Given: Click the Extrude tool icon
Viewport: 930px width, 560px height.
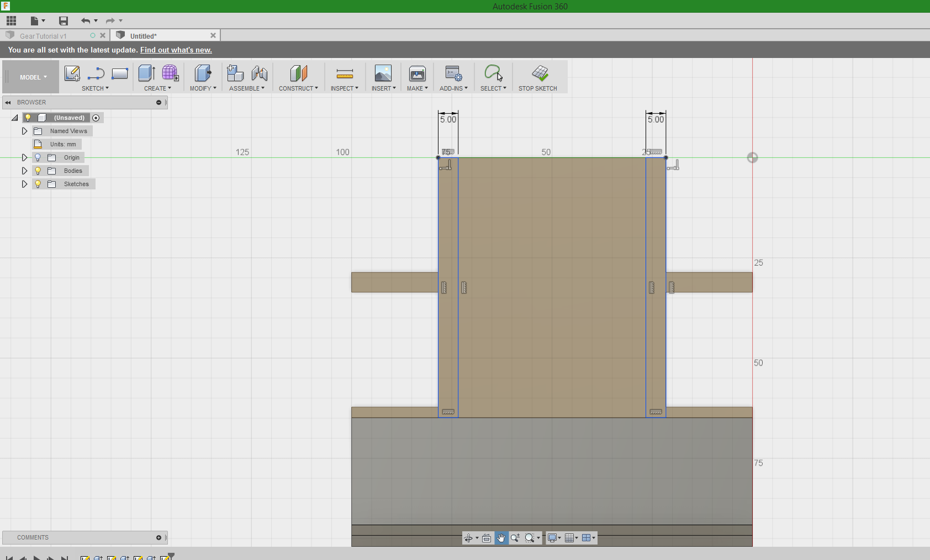Looking at the screenshot, I should (x=146, y=73).
